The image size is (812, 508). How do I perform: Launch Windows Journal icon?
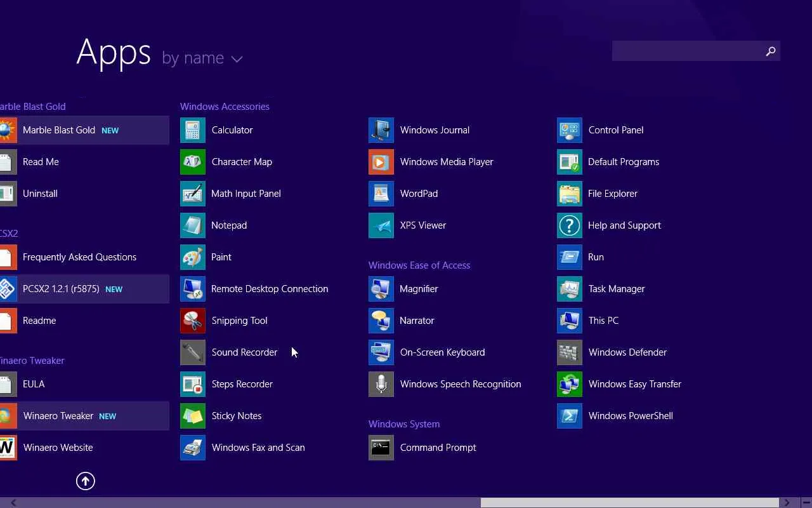(381, 130)
